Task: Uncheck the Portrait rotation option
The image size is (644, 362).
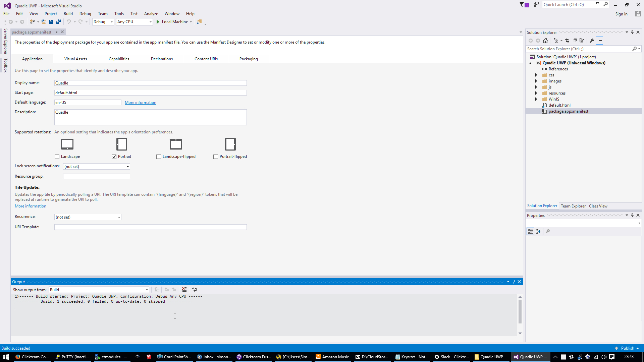Action: click(114, 157)
